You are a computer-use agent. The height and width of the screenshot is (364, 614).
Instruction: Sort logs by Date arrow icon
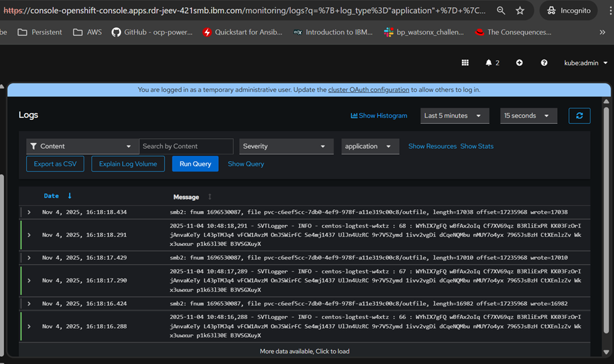(70, 196)
